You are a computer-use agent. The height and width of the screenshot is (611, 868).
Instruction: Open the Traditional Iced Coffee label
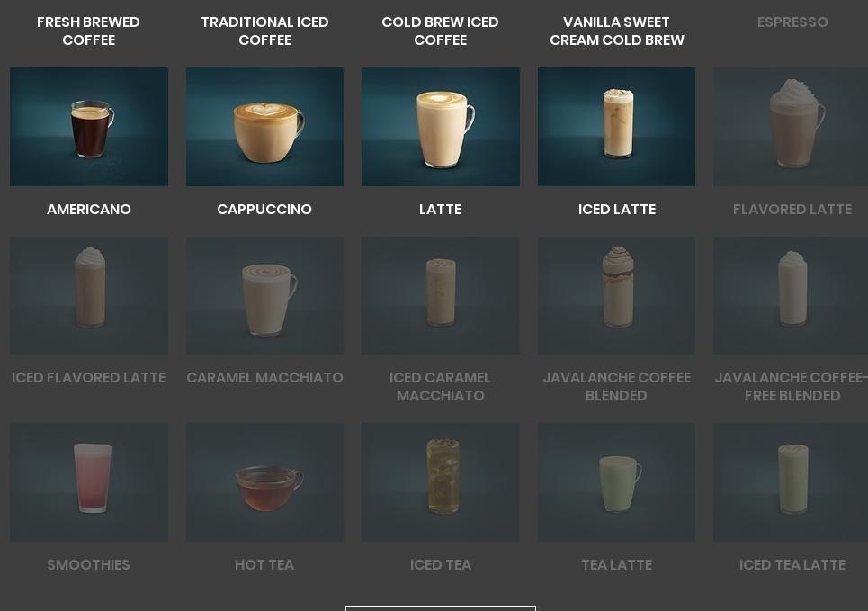pos(264,31)
